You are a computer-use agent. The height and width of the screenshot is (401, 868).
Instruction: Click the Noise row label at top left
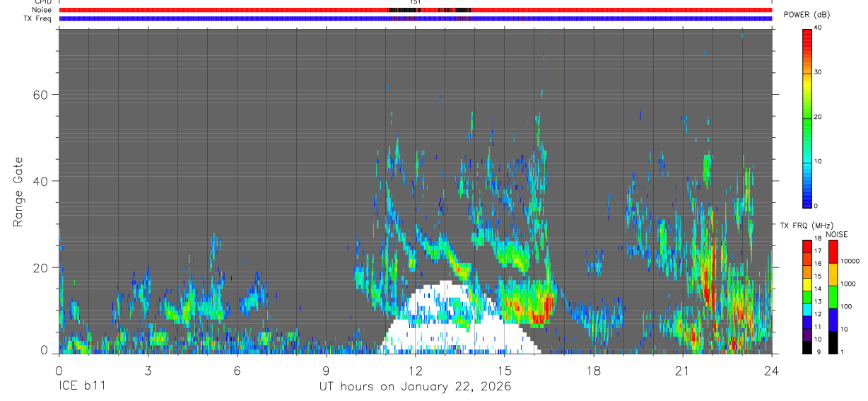tap(42, 10)
